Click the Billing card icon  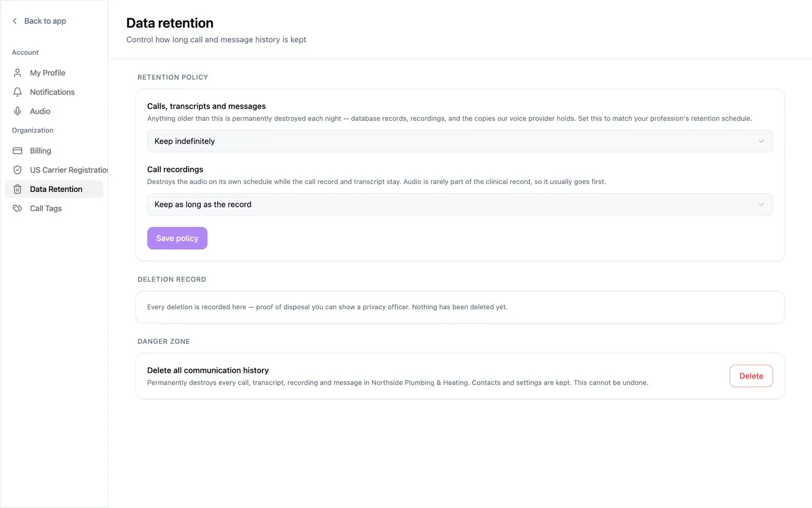click(17, 151)
